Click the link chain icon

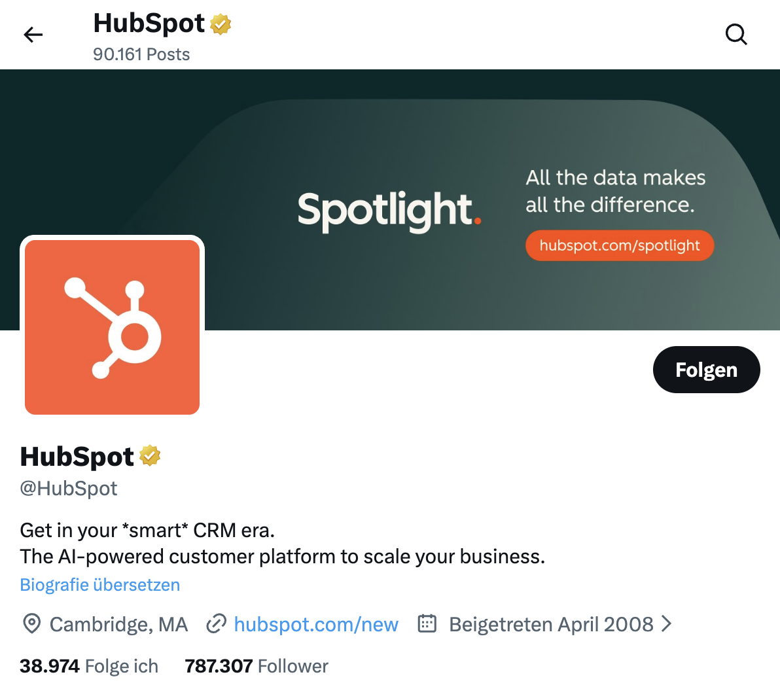click(216, 624)
